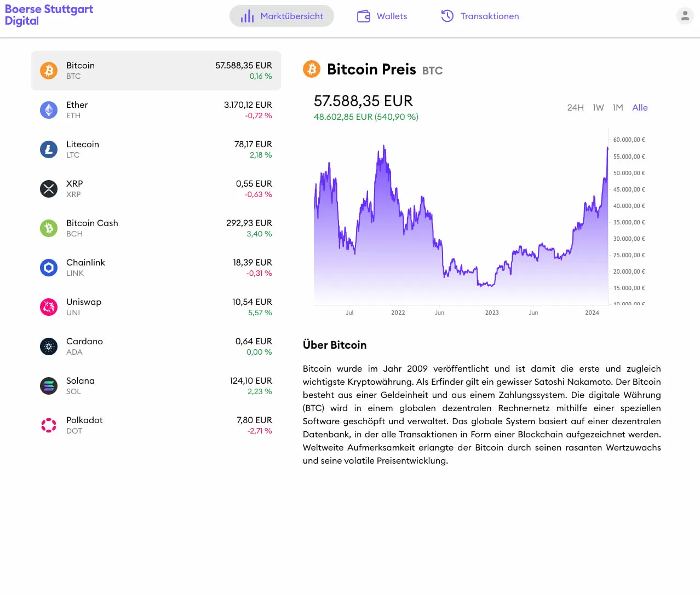Open the Uniswap unicorn icon
The height and width of the screenshot is (595, 700).
click(49, 307)
